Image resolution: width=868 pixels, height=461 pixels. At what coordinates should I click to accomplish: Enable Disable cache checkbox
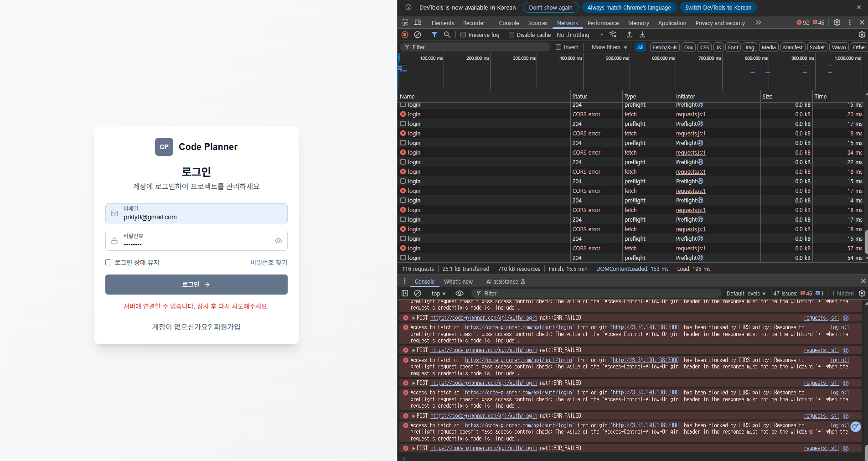pos(511,35)
